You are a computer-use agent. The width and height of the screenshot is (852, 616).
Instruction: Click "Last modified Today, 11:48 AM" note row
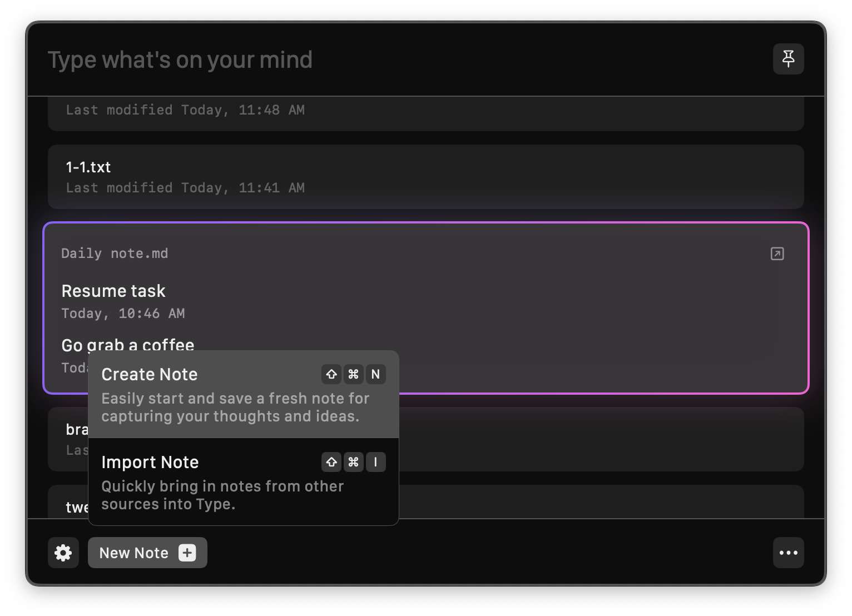(426, 113)
